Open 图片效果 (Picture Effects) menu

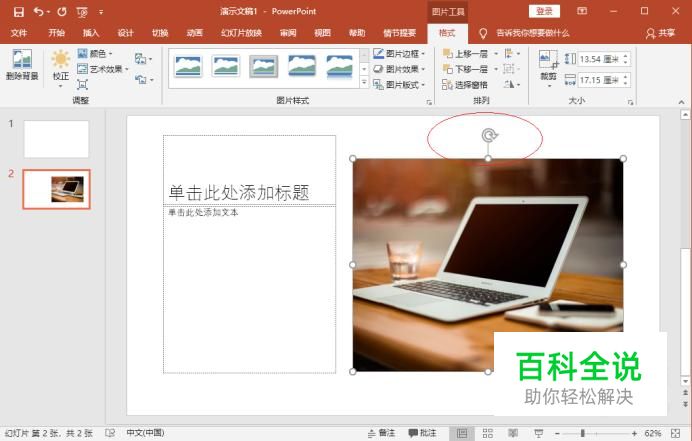(x=399, y=69)
